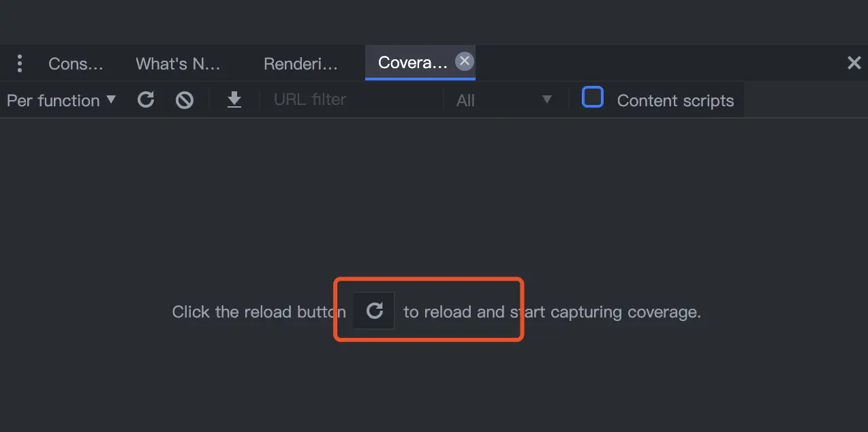Open the drawer's three-dot more menu

tap(20, 63)
